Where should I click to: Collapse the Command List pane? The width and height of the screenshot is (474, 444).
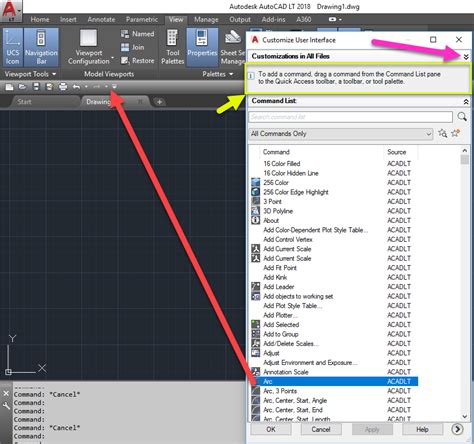466,101
